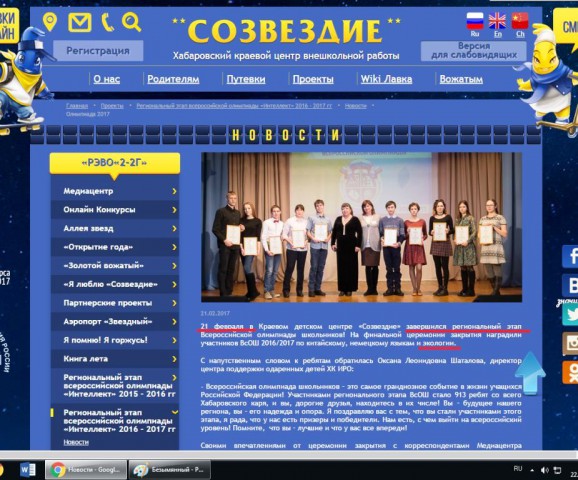Image resolution: width=578 pixels, height=480 pixels.
Task: Click the award ceremony group photo
Action: point(361,227)
